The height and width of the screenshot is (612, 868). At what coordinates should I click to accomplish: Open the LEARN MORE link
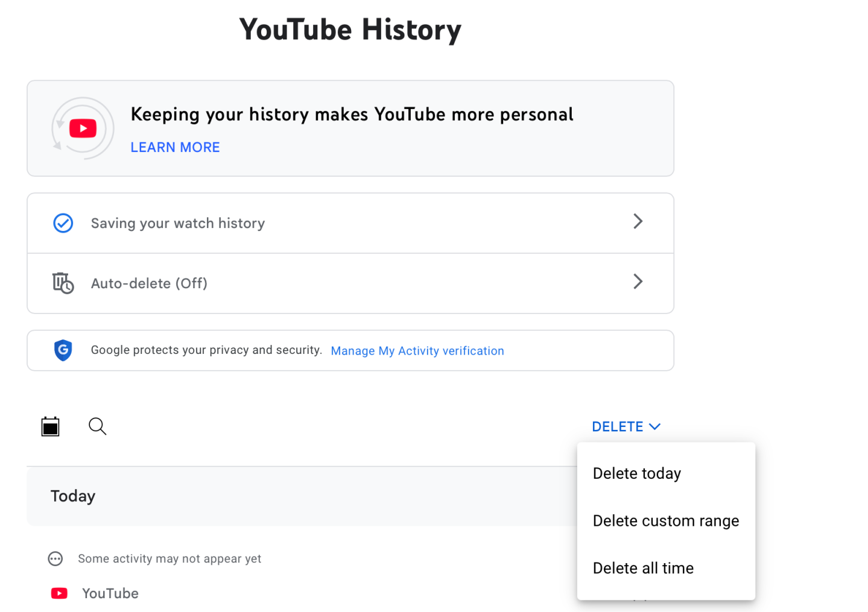pos(175,148)
